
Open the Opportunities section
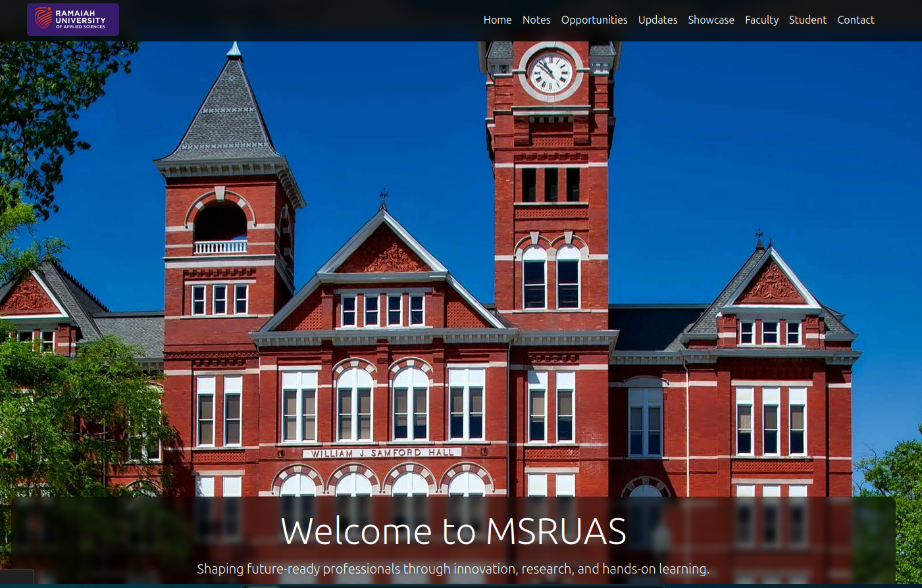594,20
